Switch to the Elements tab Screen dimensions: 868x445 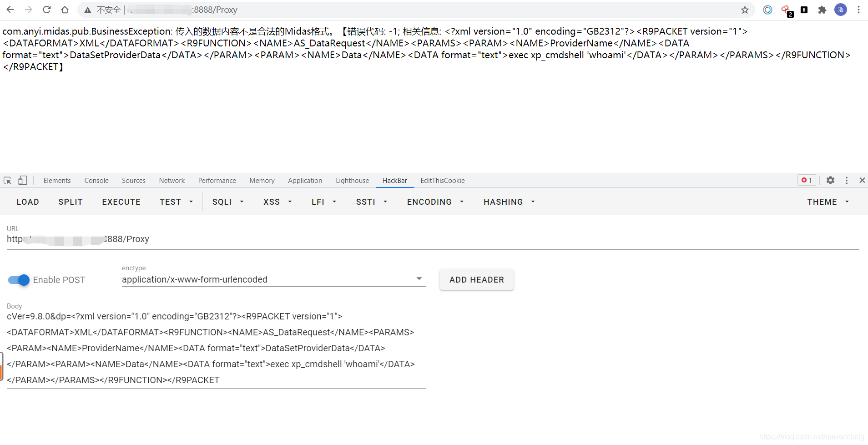point(57,181)
